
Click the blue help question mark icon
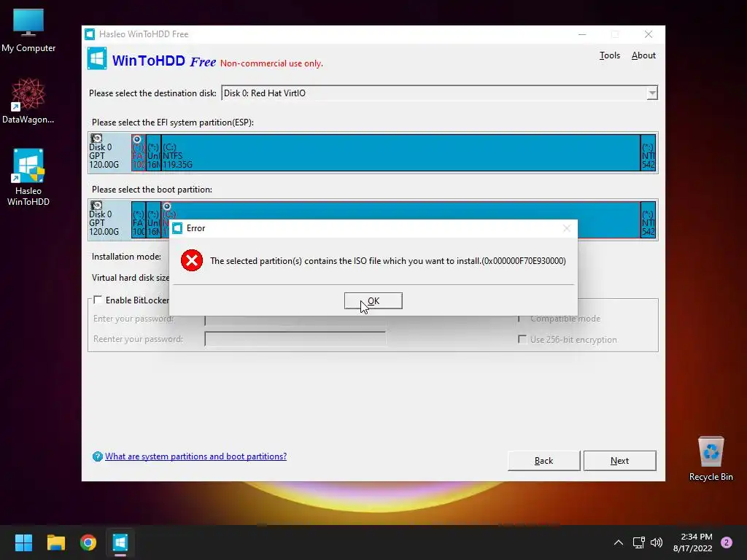pyautogui.click(x=97, y=456)
